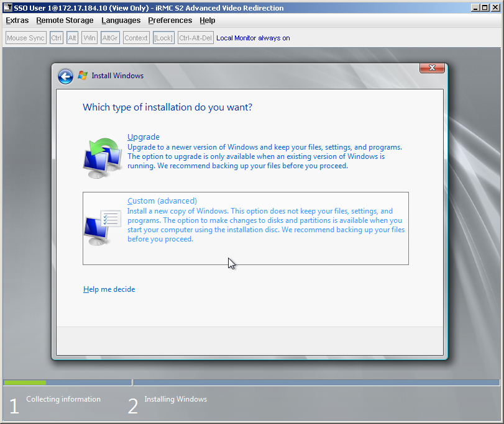Click the Installing Windows progress bar
This screenshot has height=424, width=504.
point(316,382)
